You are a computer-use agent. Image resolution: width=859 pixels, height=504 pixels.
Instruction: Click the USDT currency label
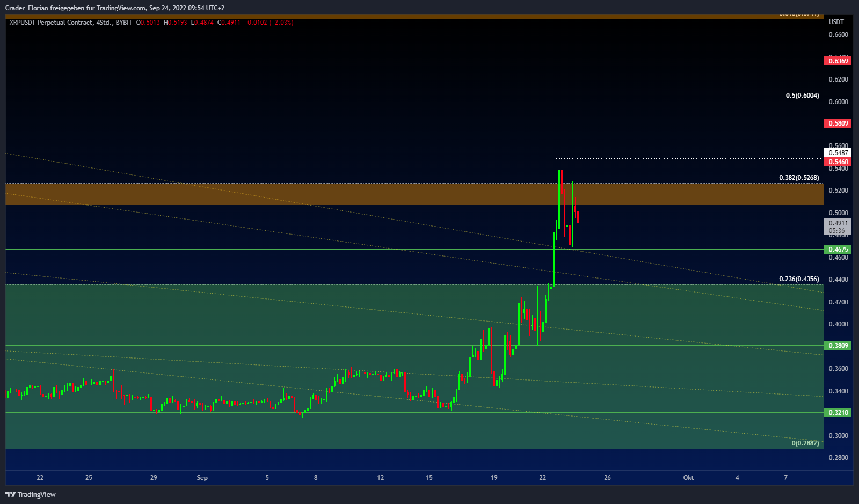click(836, 22)
